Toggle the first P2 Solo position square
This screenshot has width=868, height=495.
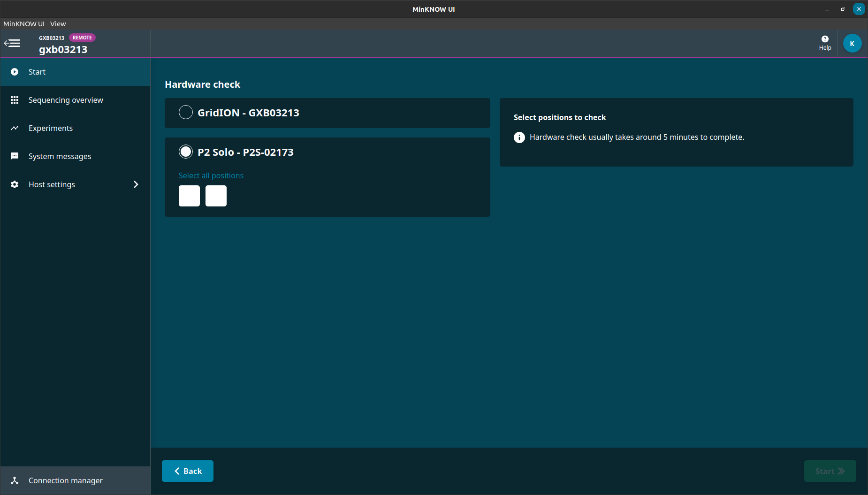(x=189, y=196)
